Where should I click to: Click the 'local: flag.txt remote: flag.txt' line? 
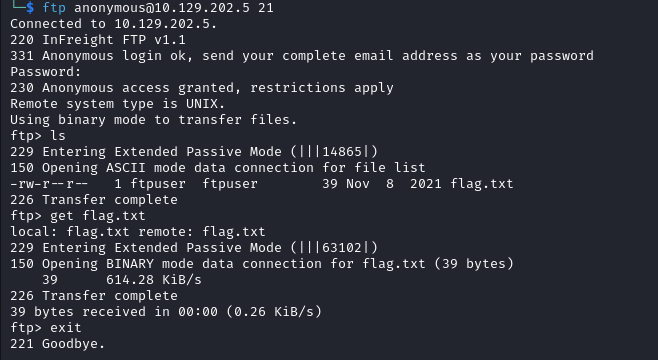(x=138, y=232)
